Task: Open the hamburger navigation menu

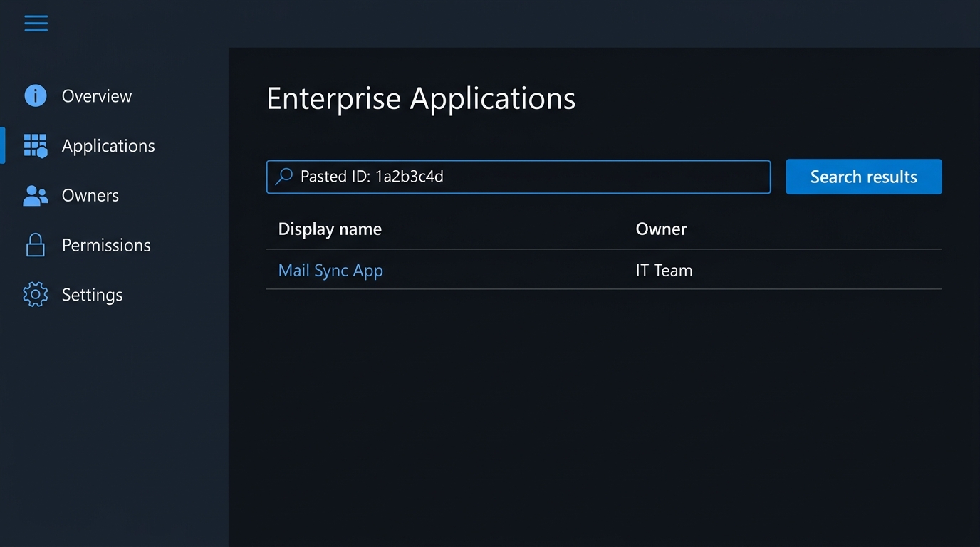Action: (x=36, y=24)
